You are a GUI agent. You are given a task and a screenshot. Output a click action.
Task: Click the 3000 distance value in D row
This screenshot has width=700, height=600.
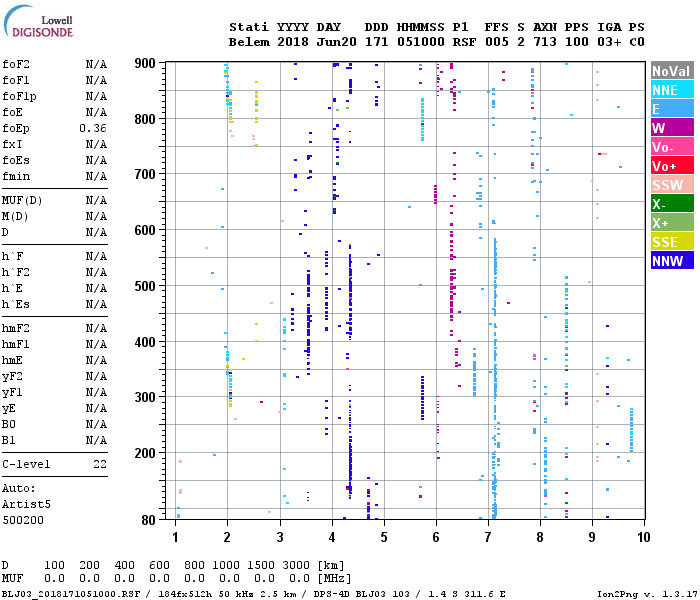(296, 565)
